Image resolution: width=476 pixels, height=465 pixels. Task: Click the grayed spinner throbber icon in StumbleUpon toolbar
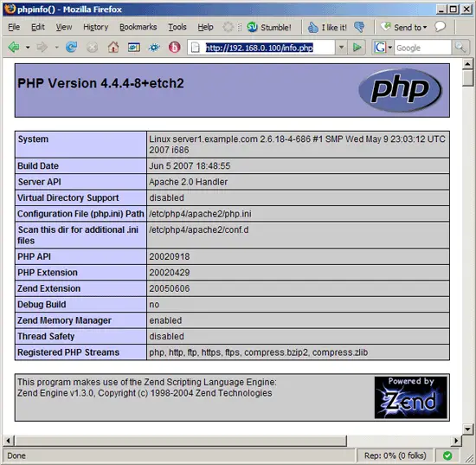(228, 27)
